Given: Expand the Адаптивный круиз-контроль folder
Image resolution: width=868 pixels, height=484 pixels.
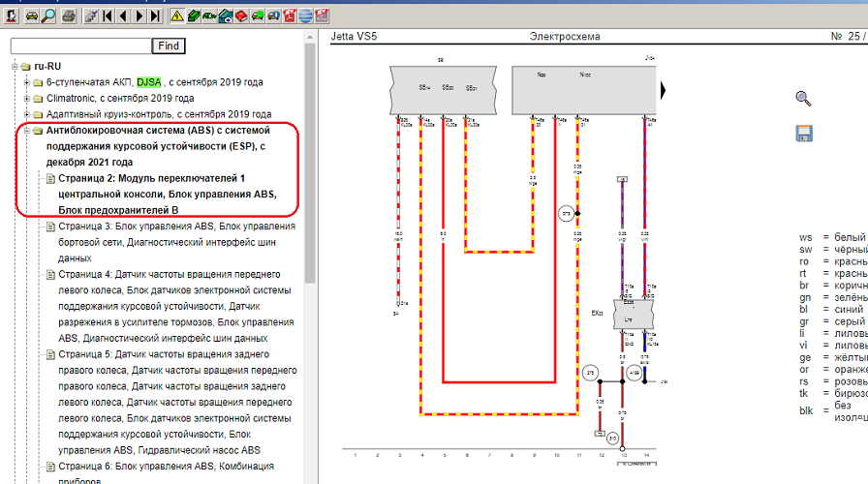Looking at the screenshot, I should 26,114.
